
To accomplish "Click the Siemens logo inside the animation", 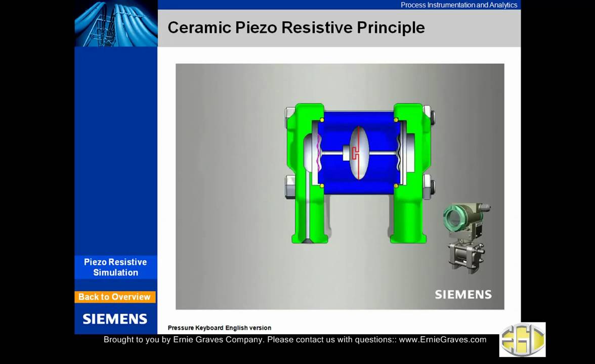I will click(463, 295).
